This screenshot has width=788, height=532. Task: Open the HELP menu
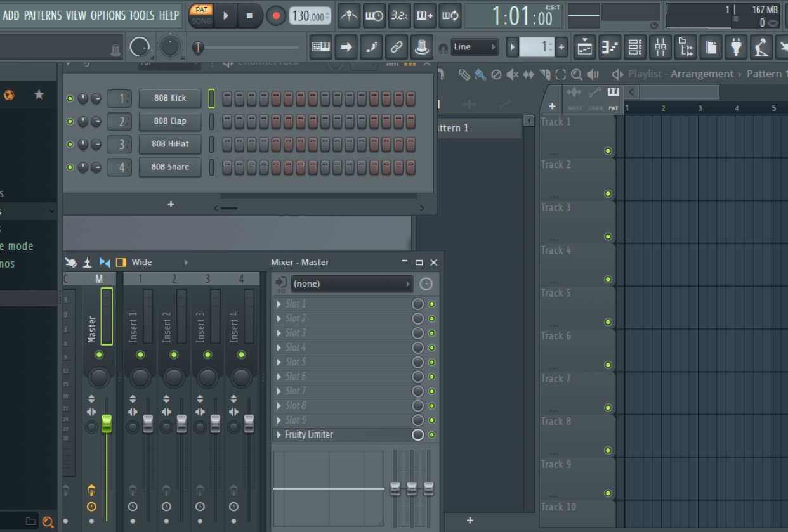coord(169,15)
